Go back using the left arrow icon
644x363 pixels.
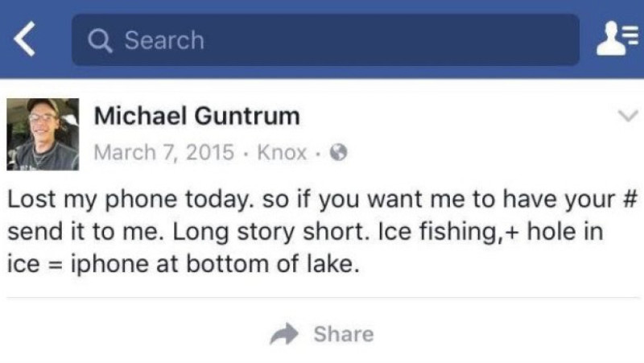click(25, 39)
